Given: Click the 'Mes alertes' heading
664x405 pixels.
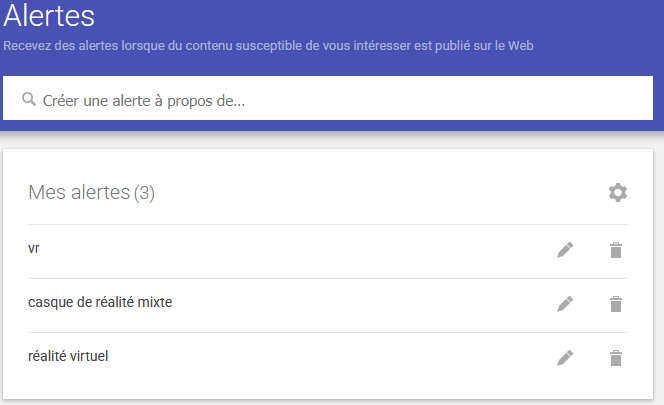Looking at the screenshot, I should coord(79,192).
